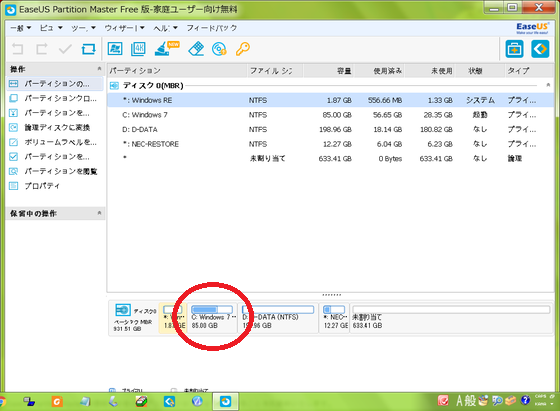Screen dimensions: 560x411
Task: Click the third sidebar item パーティションを...
Action: coord(55,113)
